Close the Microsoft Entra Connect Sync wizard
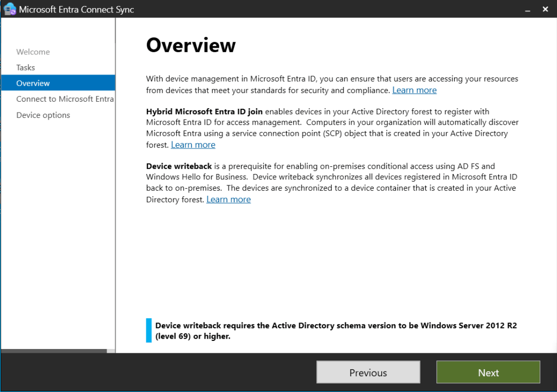The height and width of the screenshot is (392, 557). click(544, 9)
